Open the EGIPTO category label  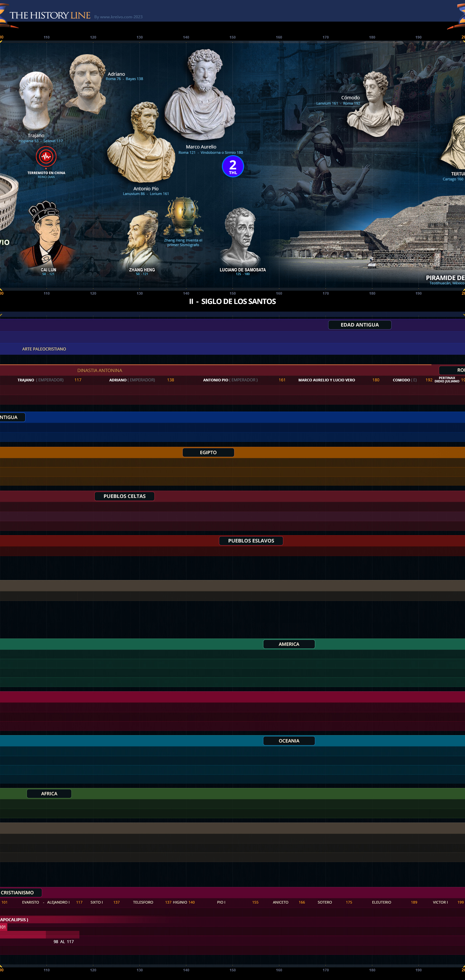[x=208, y=452]
